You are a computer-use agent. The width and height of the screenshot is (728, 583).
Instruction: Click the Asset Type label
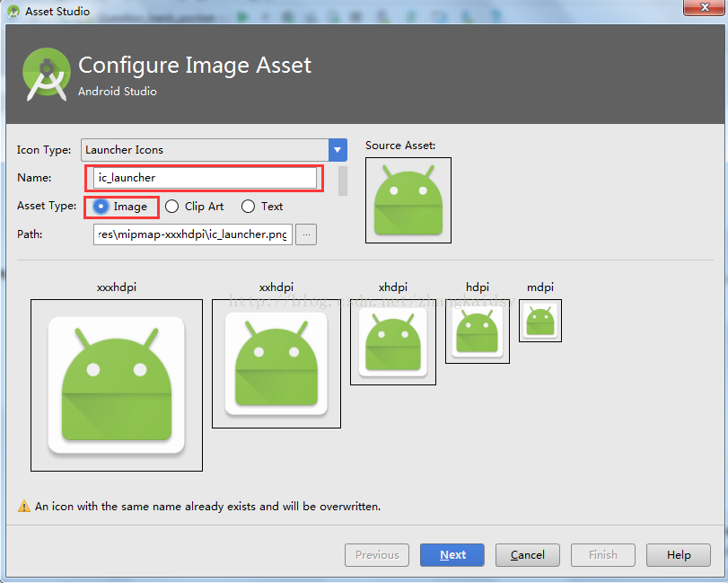(x=47, y=206)
